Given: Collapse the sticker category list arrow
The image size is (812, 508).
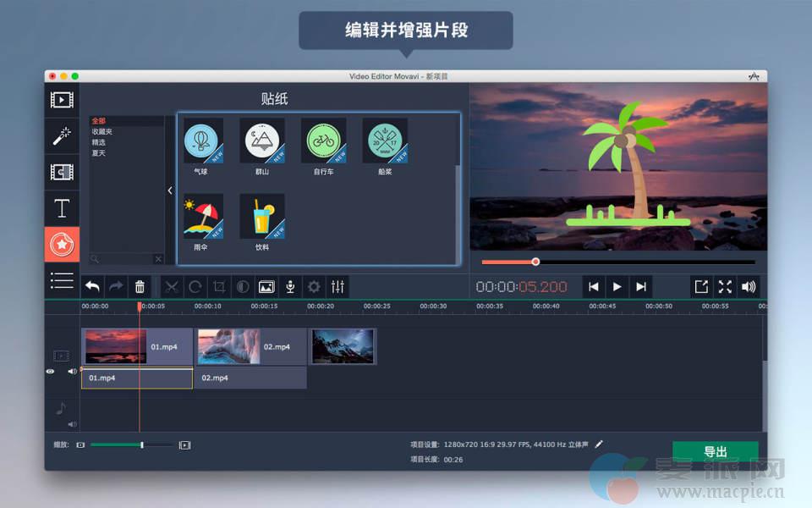Looking at the screenshot, I should [170, 190].
